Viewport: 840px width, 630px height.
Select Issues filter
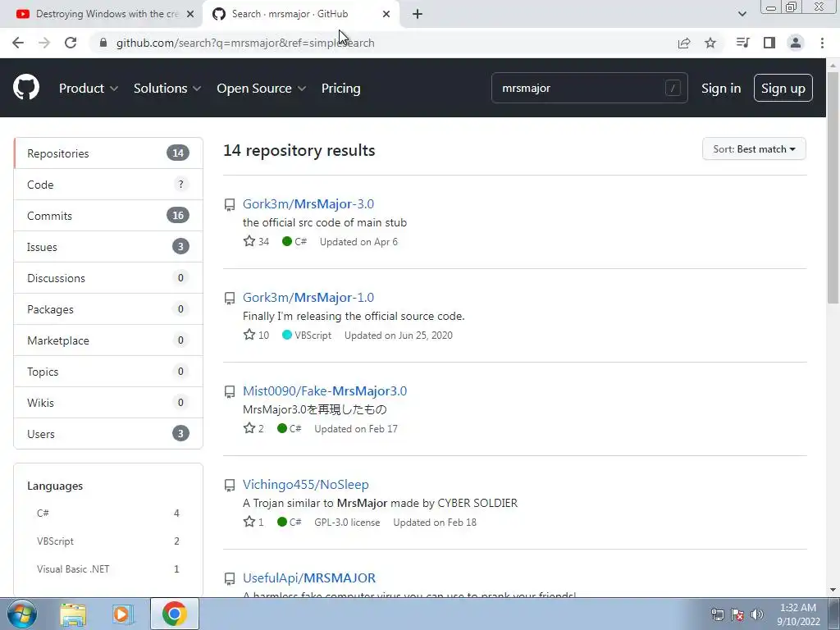click(x=108, y=246)
